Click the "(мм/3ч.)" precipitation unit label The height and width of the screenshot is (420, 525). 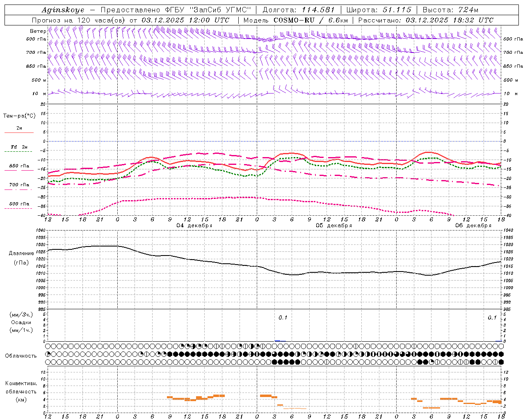[21, 315]
